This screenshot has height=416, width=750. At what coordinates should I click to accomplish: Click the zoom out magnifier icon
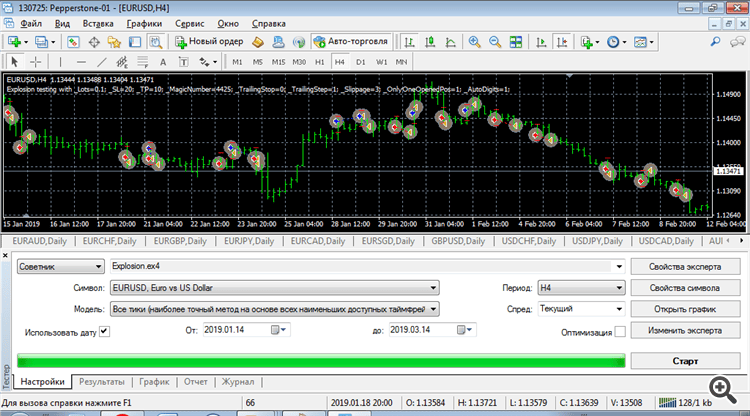click(x=493, y=42)
